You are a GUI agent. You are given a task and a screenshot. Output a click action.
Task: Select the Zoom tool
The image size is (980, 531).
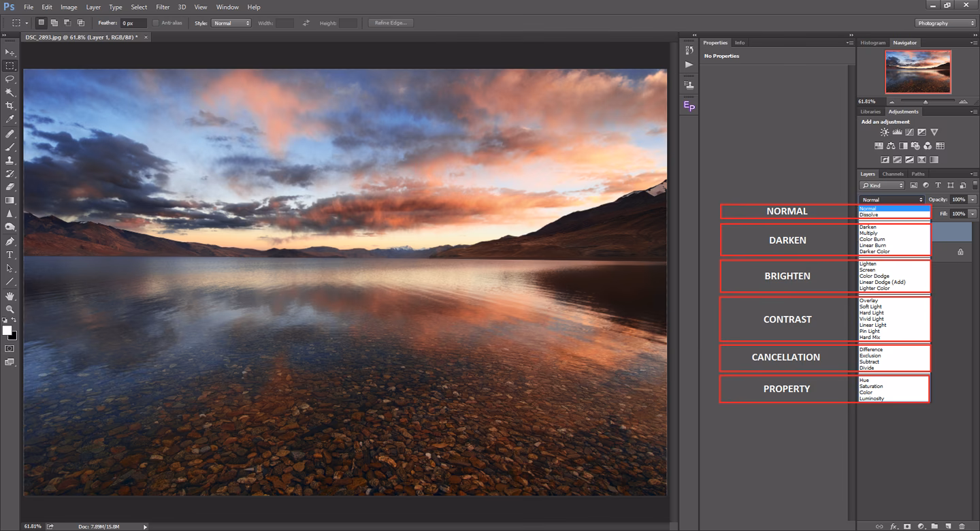pos(10,310)
